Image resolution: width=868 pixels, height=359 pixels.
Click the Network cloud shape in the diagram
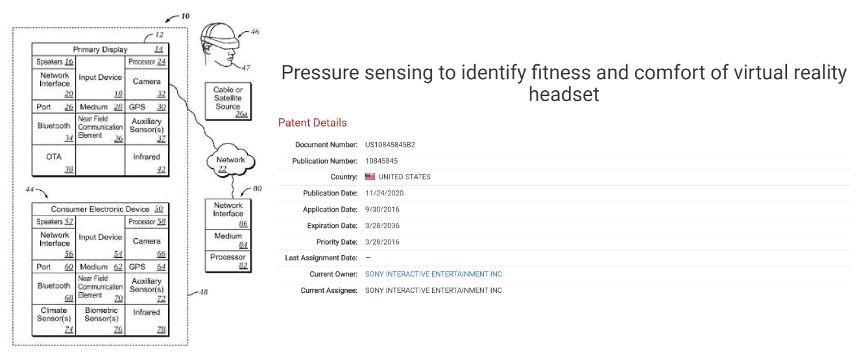[x=230, y=163]
